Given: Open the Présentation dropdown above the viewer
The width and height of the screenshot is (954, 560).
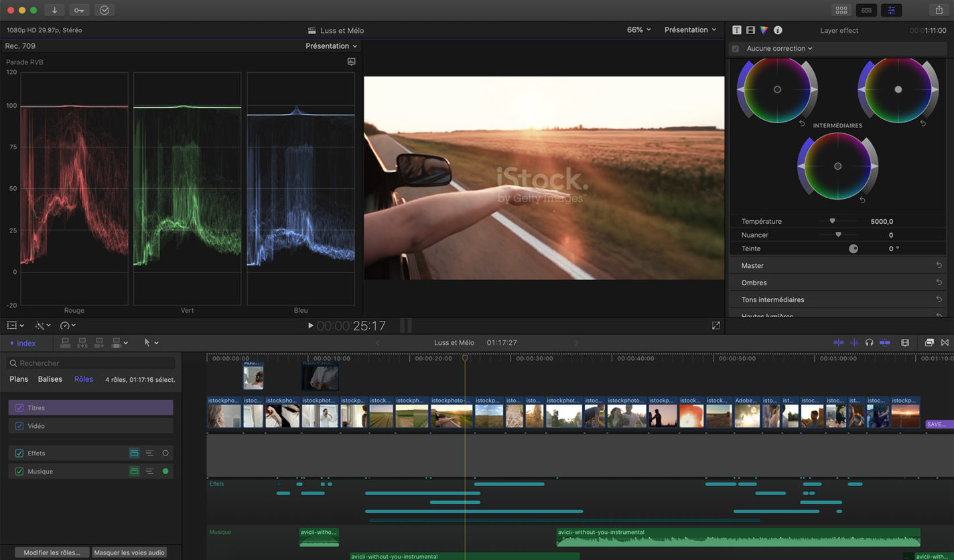Looking at the screenshot, I should 689,29.
